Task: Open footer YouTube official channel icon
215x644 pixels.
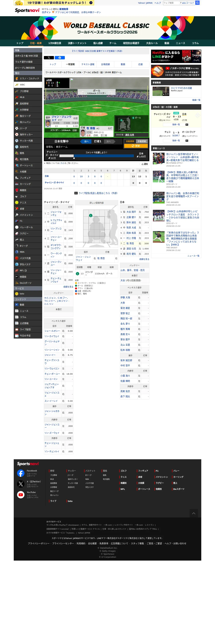Action: point(21,495)
